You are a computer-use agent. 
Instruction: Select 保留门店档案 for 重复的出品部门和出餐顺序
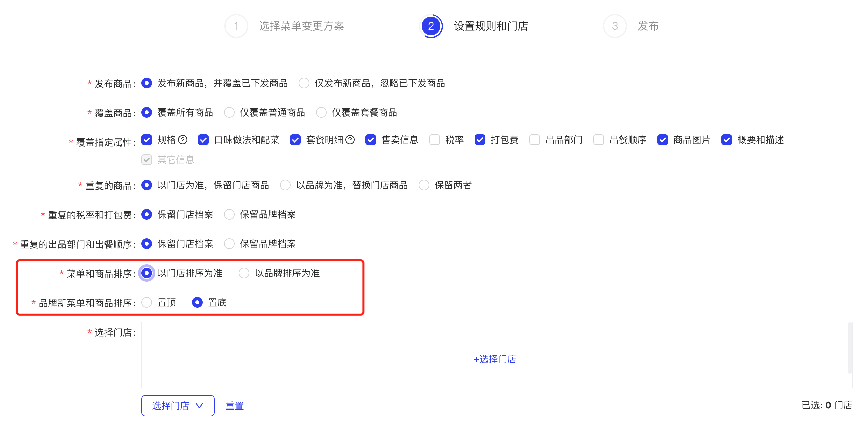pyautogui.click(x=147, y=244)
